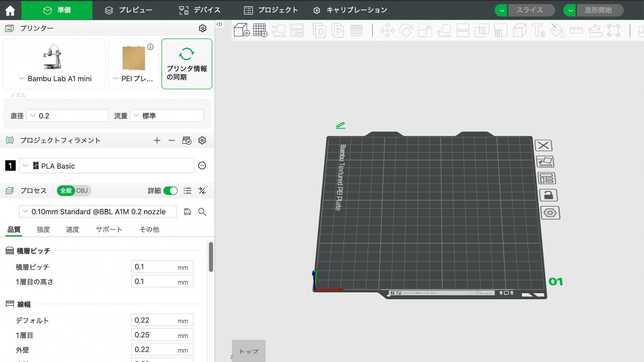Image resolution: width=644 pixels, height=362 pixels.
Task: Open the サポート settings tab
Action: coord(109,230)
